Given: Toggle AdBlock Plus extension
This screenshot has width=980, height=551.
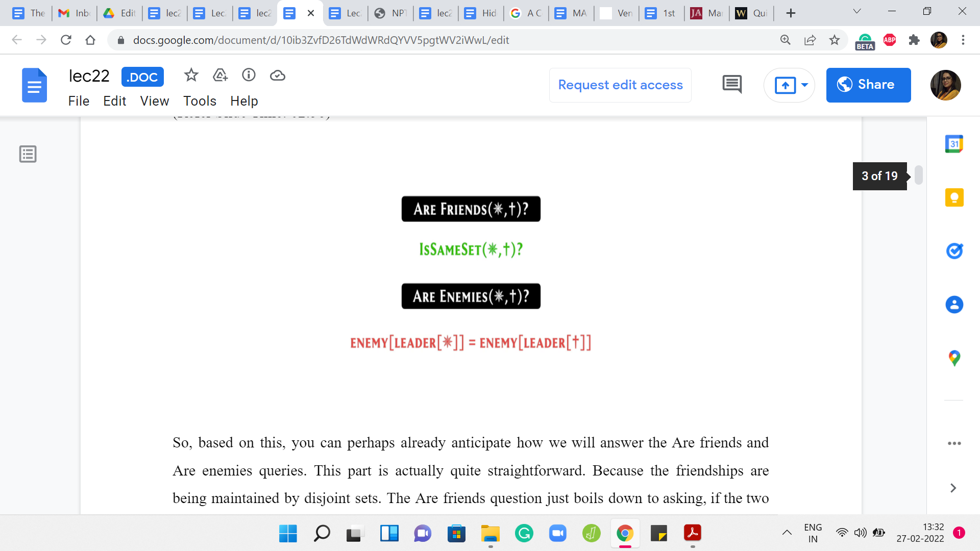Looking at the screenshot, I should (890, 40).
